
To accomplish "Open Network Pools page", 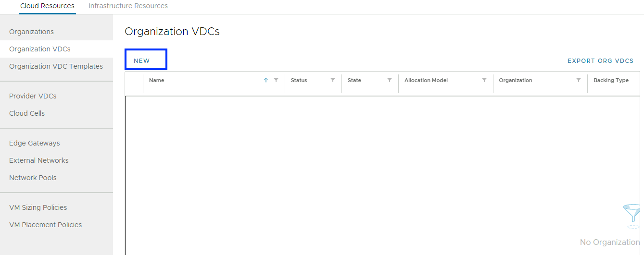I will click(x=33, y=178).
